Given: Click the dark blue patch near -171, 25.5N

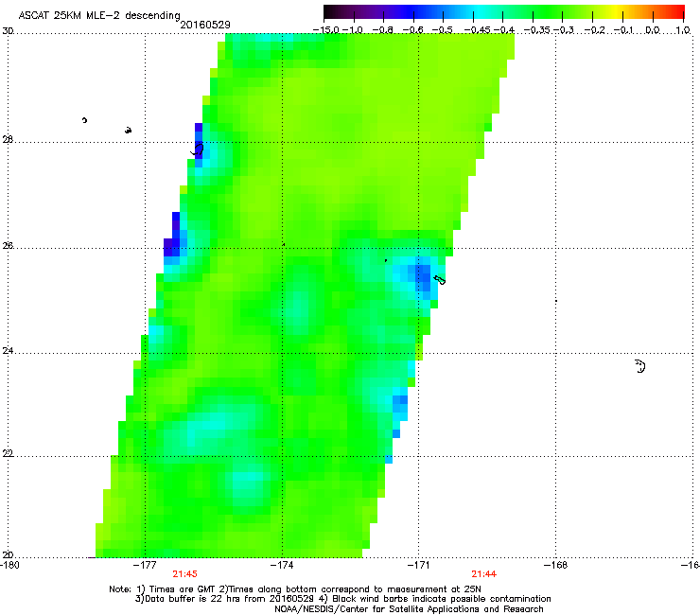Looking at the screenshot, I should pos(423,278).
